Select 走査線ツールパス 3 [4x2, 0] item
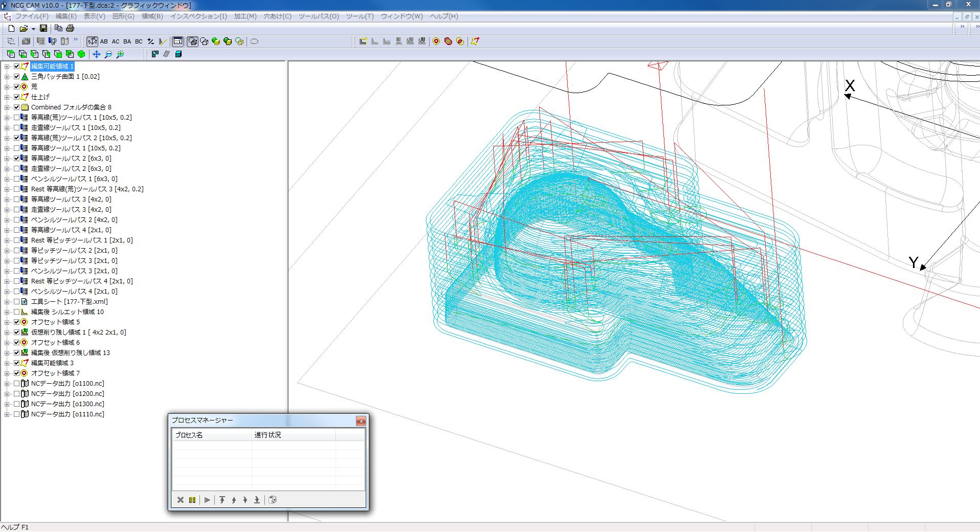 [x=71, y=210]
